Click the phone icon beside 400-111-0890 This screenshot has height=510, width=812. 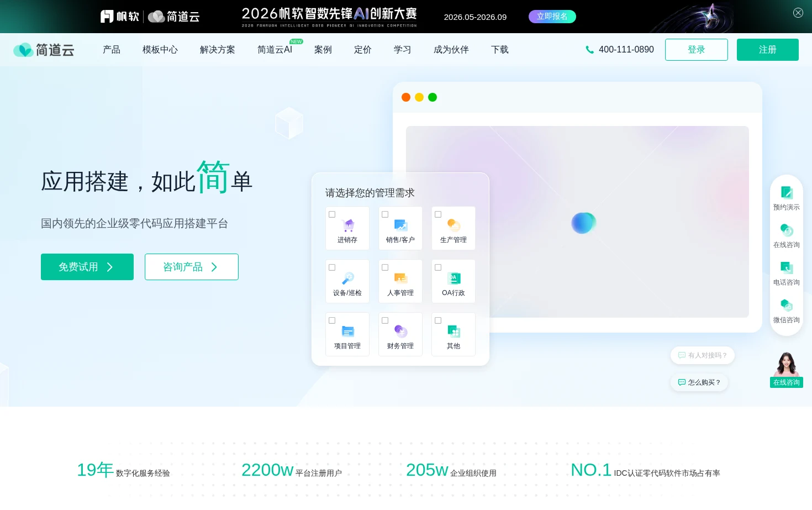click(589, 50)
